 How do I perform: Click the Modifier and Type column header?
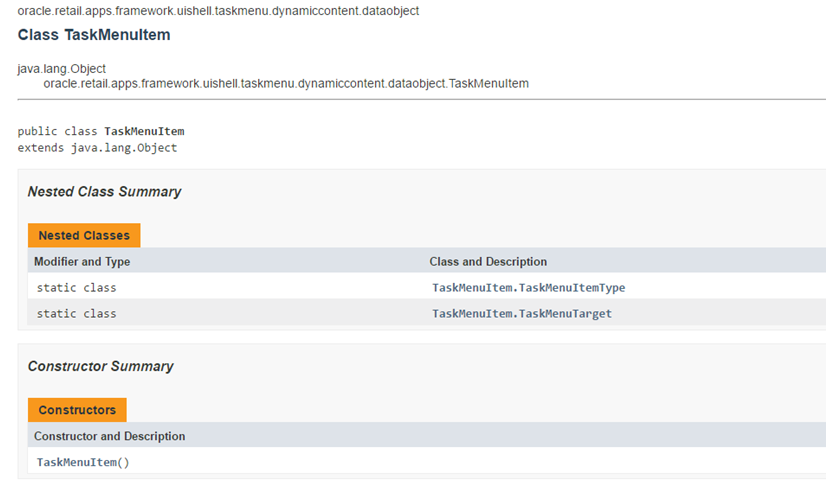[x=82, y=262]
